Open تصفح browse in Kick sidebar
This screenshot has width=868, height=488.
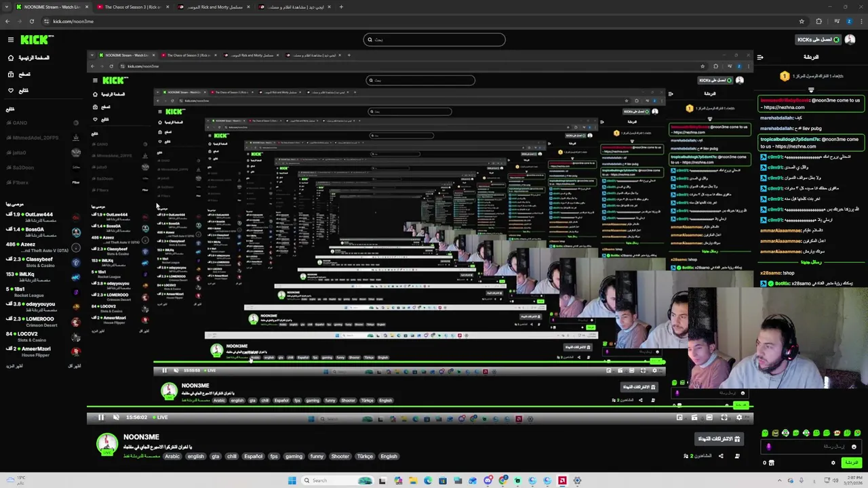[19, 74]
